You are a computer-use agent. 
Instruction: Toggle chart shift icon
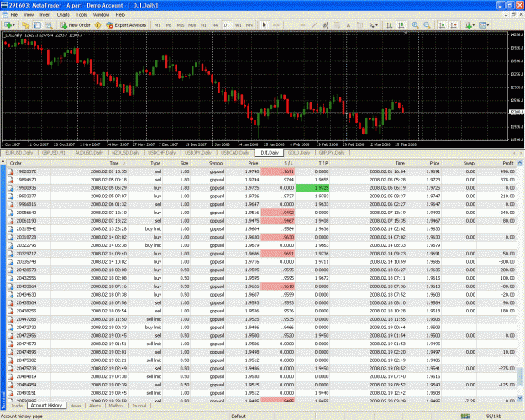tap(454, 25)
